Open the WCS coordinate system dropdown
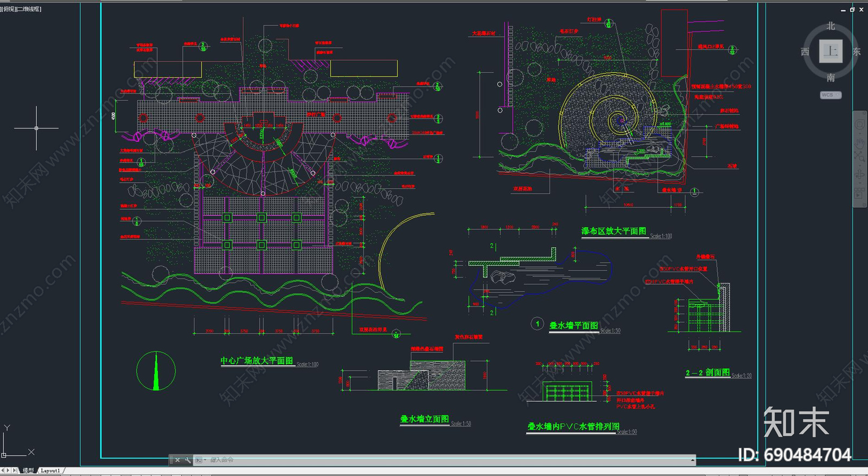This screenshot has width=868, height=476. 831,95
